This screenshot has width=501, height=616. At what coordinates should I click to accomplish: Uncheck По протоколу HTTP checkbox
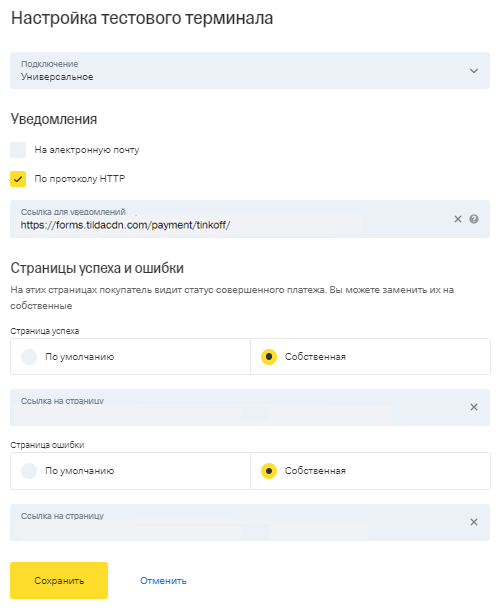(18, 179)
